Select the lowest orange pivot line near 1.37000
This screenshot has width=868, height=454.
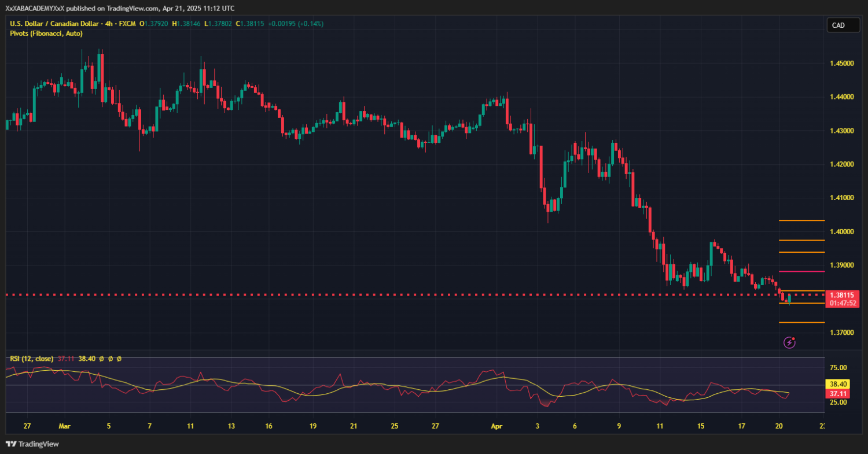click(x=801, y=323)
